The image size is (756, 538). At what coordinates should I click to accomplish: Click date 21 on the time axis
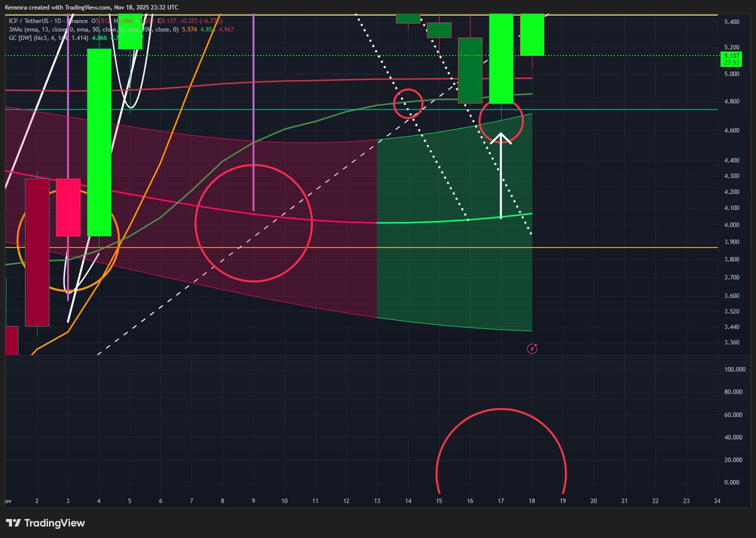point(624,501)
